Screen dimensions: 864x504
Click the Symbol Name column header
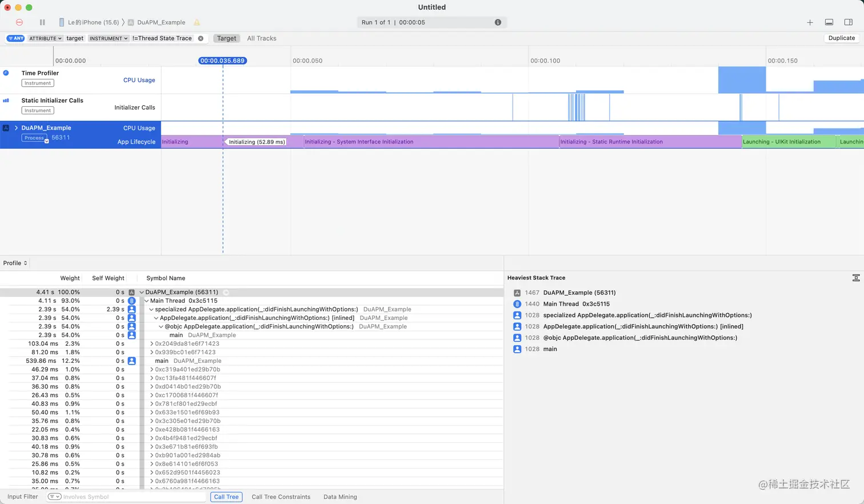coord(166,278)
